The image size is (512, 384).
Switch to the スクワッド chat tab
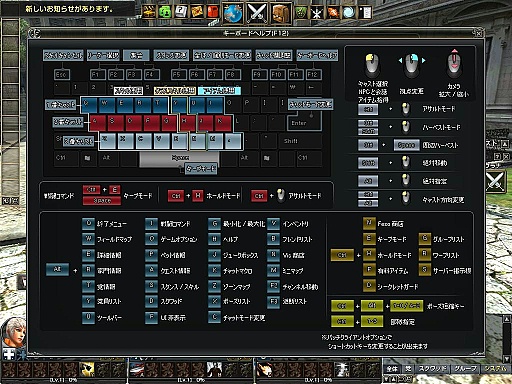(432, 369)
